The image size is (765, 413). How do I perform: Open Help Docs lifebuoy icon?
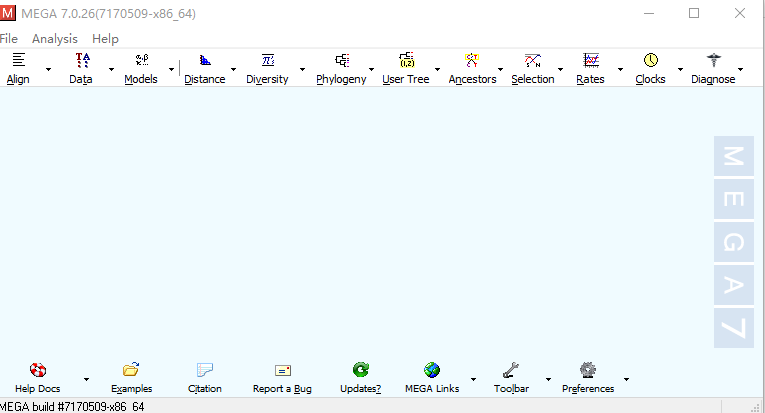[x=38, y=370]
